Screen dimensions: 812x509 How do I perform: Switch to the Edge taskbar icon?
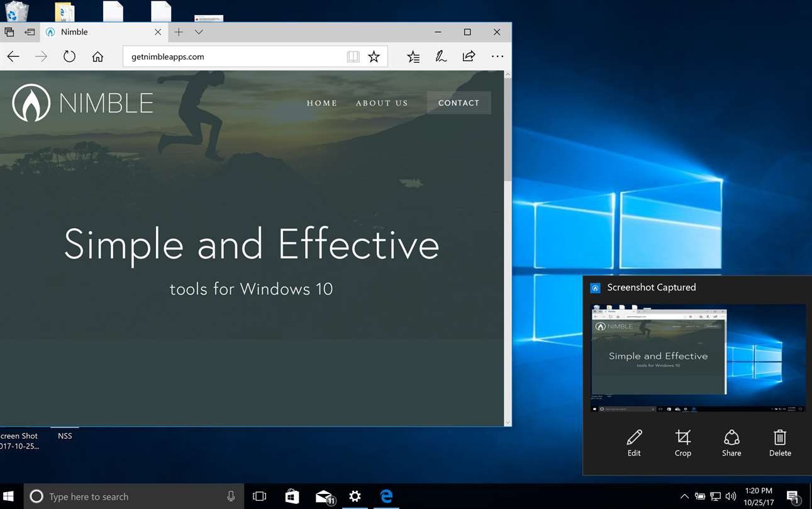pos(386,496)
